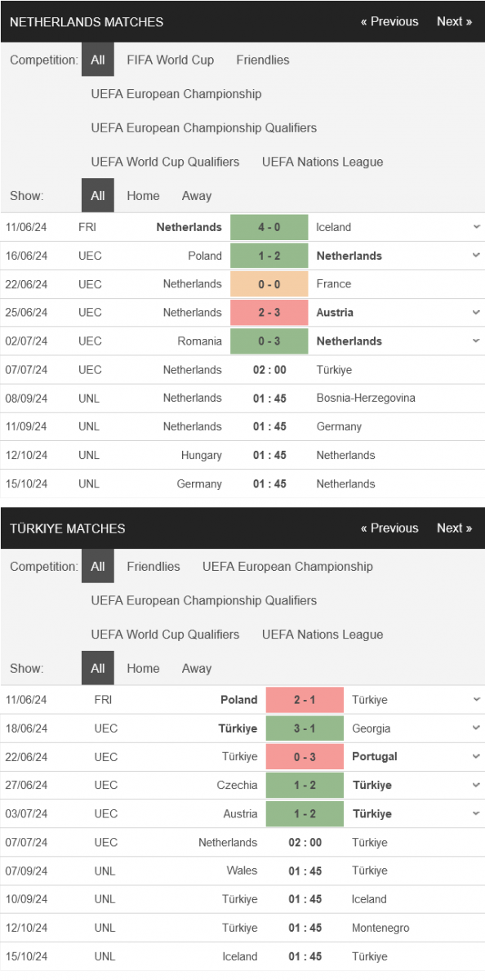Viewport: 485px width, 980px height.
Task: Expand the Poland vs Türkiye friendly match chevron
Action: click(476, 700)
